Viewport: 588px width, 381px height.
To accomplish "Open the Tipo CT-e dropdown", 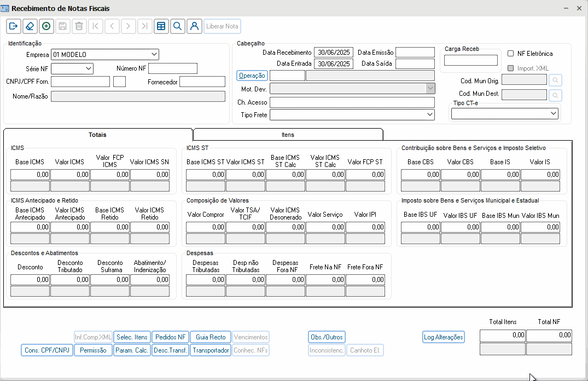I will click(554, 113).
